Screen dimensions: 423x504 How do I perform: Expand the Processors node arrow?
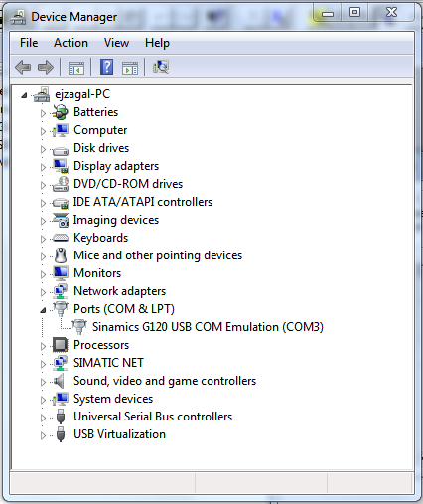coord(43,346)
